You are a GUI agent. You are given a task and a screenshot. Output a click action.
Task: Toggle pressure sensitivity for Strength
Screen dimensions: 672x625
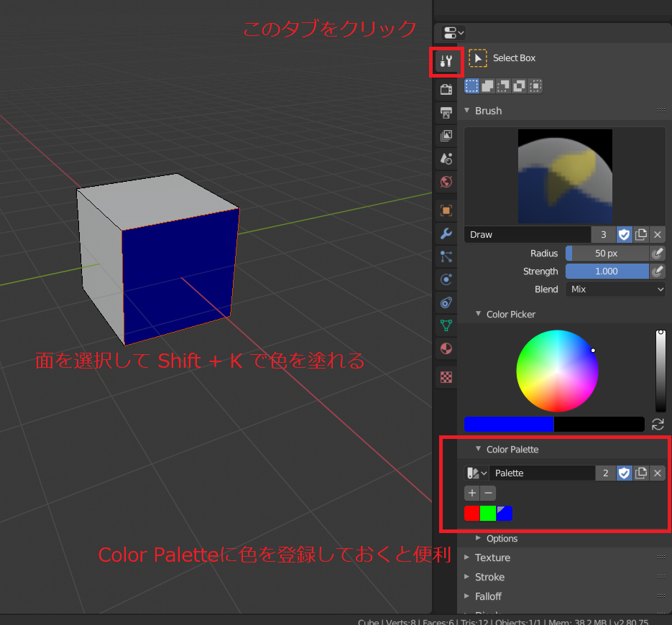point(658,271)
